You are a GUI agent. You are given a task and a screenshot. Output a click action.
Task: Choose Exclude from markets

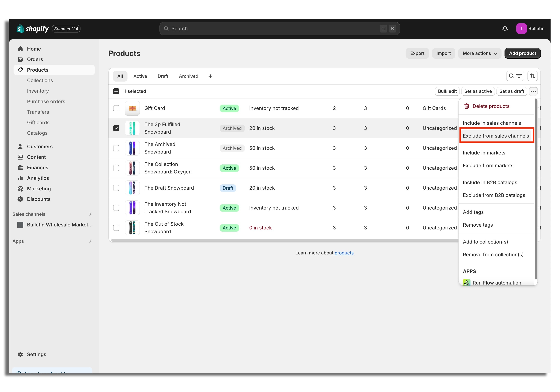[x=496, y=166]
